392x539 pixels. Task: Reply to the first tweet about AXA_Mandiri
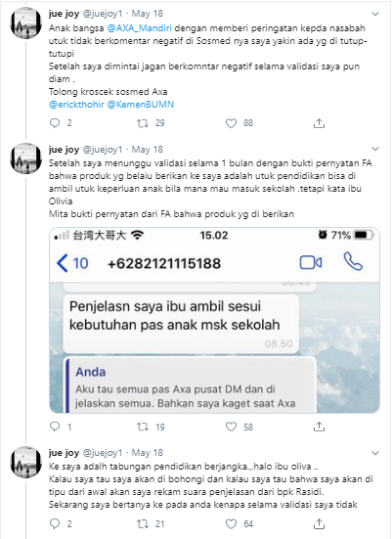click(55, 123)
